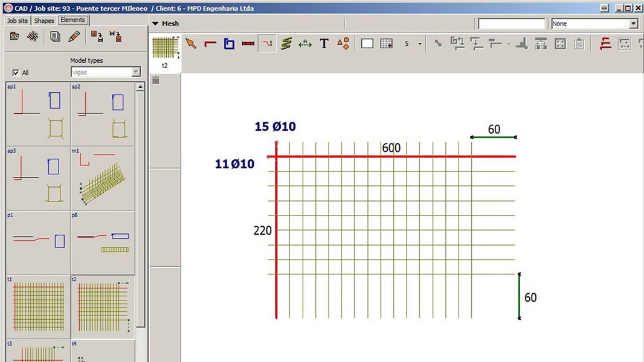This screenshot has width=644, height=362.
Task: Select the green spiral tool
Action: click(286, 43)
